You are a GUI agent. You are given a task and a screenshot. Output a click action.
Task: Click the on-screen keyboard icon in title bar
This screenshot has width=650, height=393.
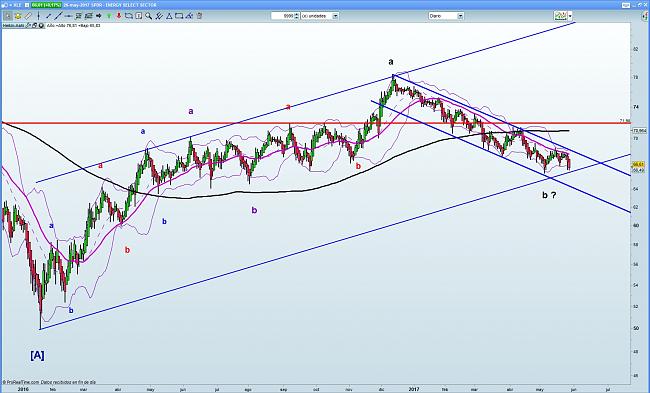point(626,5)
